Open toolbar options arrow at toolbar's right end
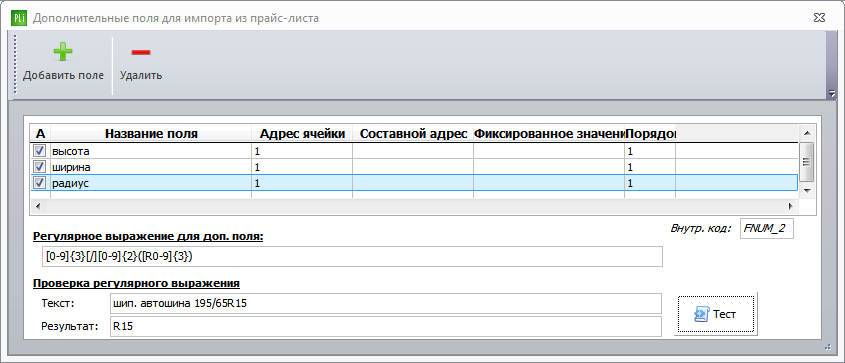Screen dimensions: 845x363 click(x=832, y=93)
